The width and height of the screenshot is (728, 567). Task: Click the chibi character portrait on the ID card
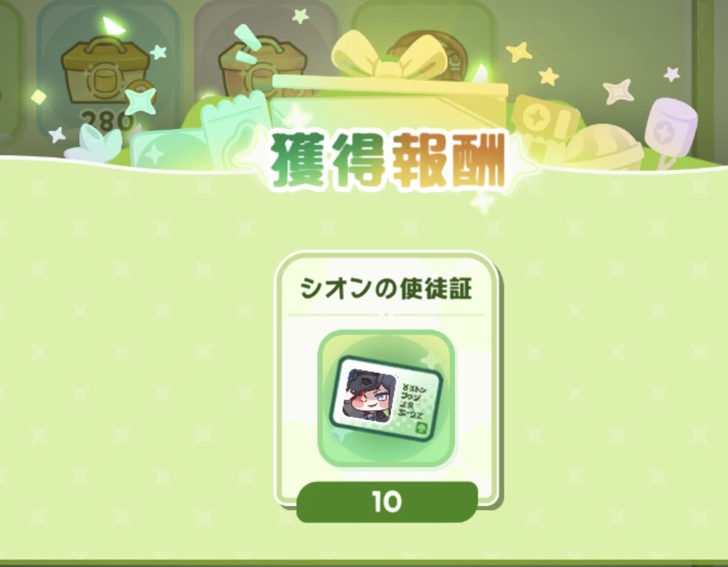pyautogui.click(x=368, y=396)
